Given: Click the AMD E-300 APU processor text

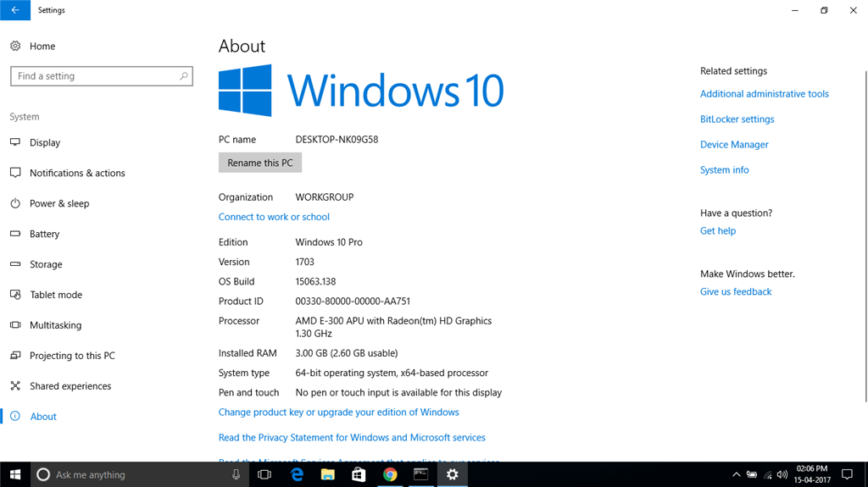Looking at the screenshot, I should (393, 327).
